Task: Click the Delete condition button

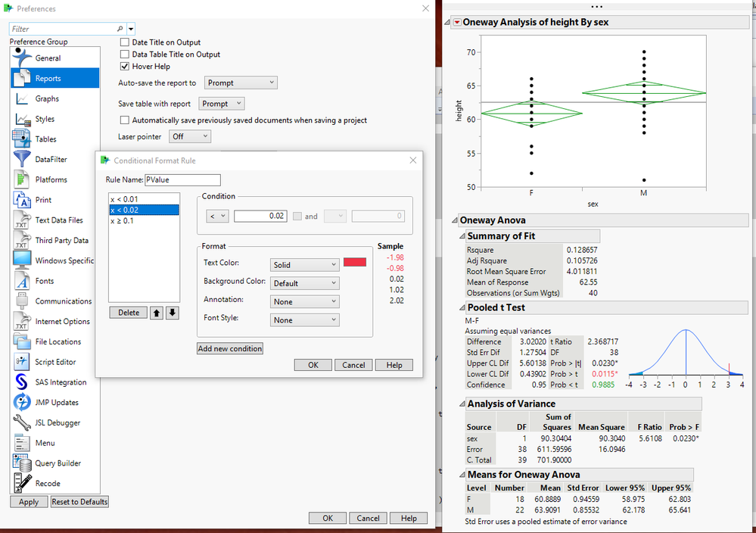Action: coord(128,313)
